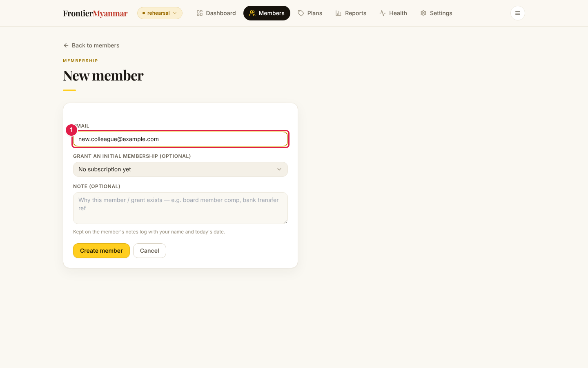Viewport: 588px width, 368px height.
Task: Click the note log helper text
Action: 149,232
